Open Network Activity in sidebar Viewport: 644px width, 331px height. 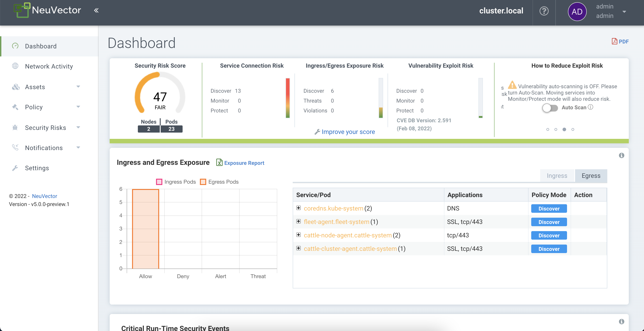49,66
